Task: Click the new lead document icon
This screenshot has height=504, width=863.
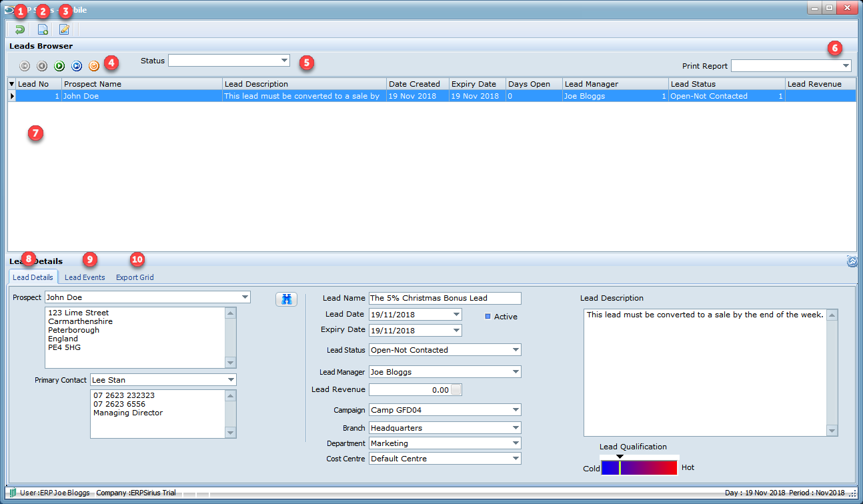Action: tap(43, 29)
